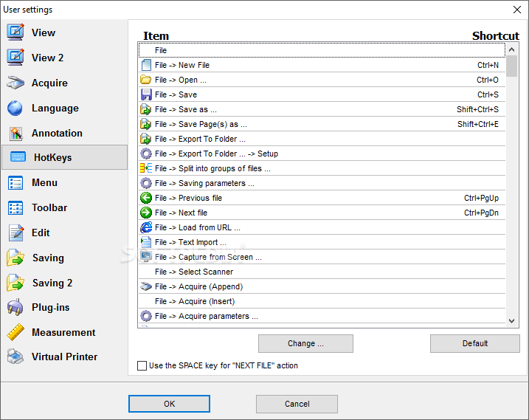Image resolution: width=529 pixels, height=420 pixels.
Task: Click the Item column header
Action: point(156,35)
